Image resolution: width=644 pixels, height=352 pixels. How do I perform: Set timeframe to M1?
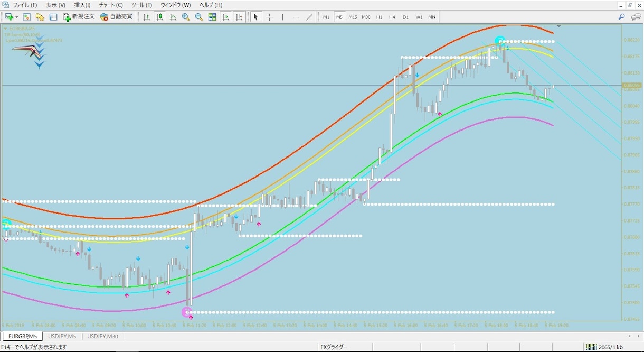point(326,17)
